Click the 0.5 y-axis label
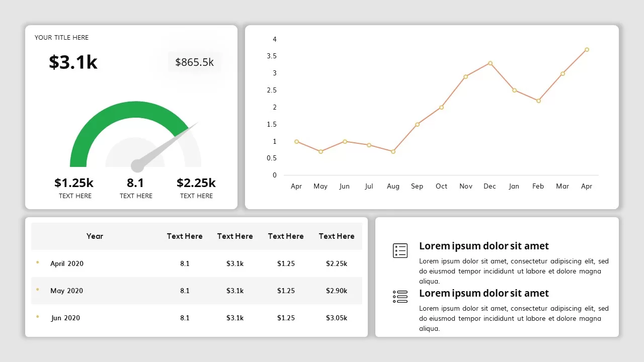Screen dimensions: 644x362 click(272, 158)
